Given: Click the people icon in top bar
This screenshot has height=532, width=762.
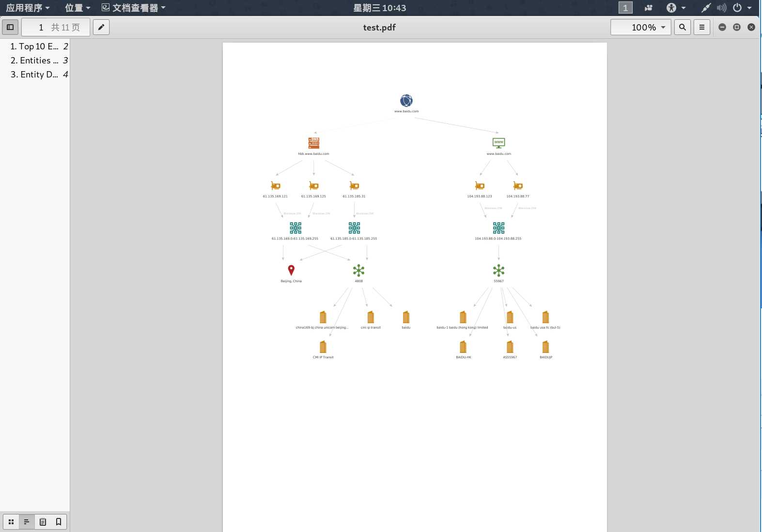Looking at the screenshot, I should [x=649, y=8].
